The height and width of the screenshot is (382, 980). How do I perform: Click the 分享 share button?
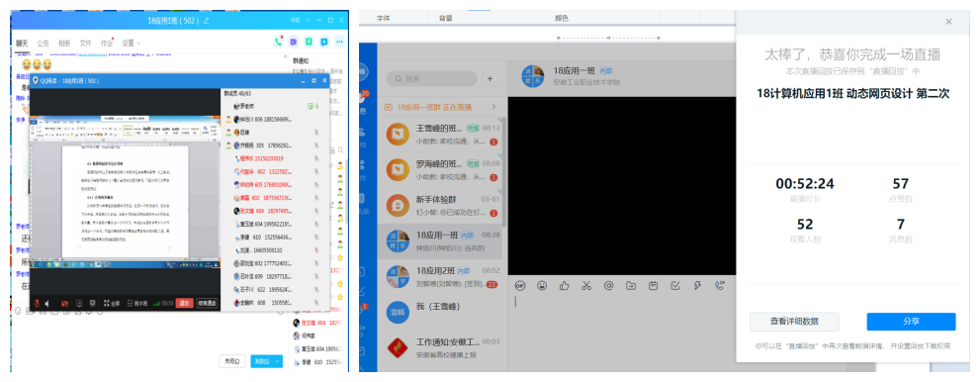click(x=911, y=322)
